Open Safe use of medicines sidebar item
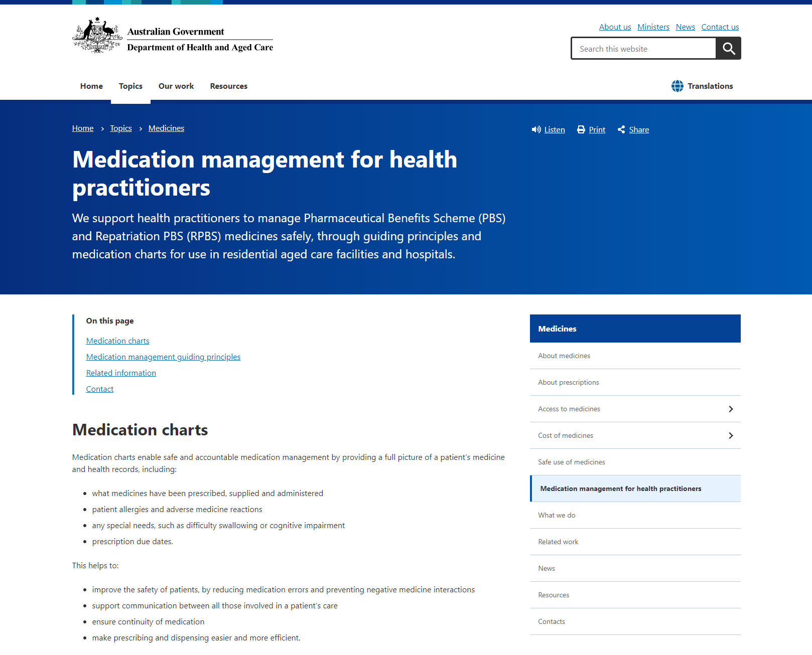Image resolution: width=812 pixels, height=655 pixels. coord(572,462)
